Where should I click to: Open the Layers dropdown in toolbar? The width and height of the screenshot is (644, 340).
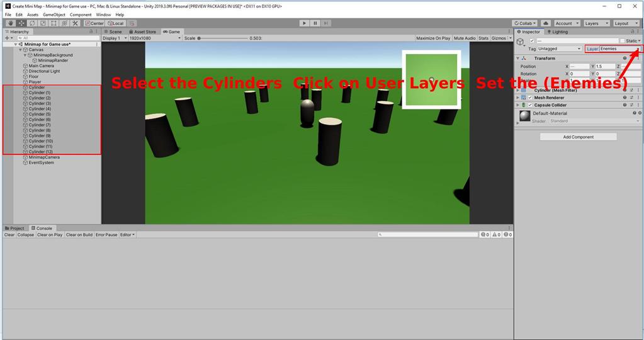tap(596, 23)
